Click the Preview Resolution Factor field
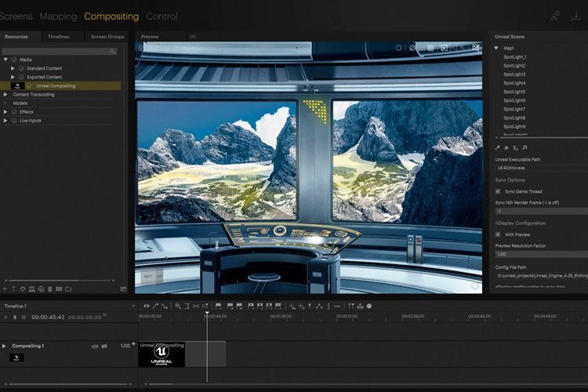Screen dimensions: 588x392 coord(542,254)
